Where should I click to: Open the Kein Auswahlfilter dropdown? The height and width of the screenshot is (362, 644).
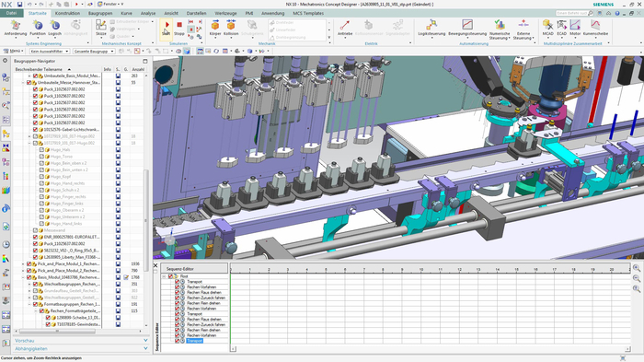(50, 51)
